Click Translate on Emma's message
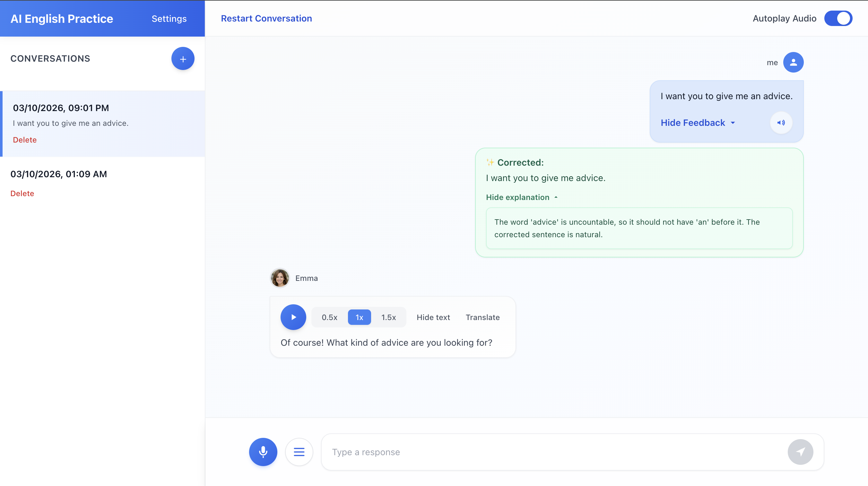 [482, 317]
